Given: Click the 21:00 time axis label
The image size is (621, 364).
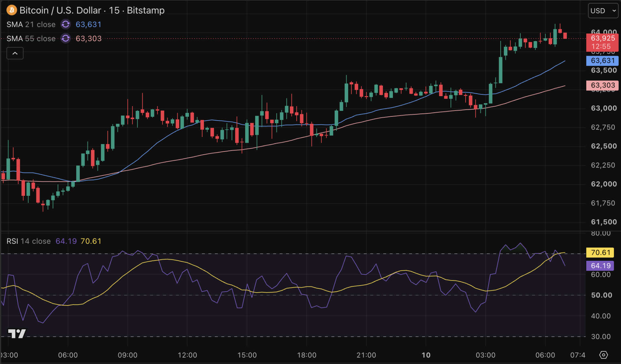Looking at the screenshot, I should [366, 355].
